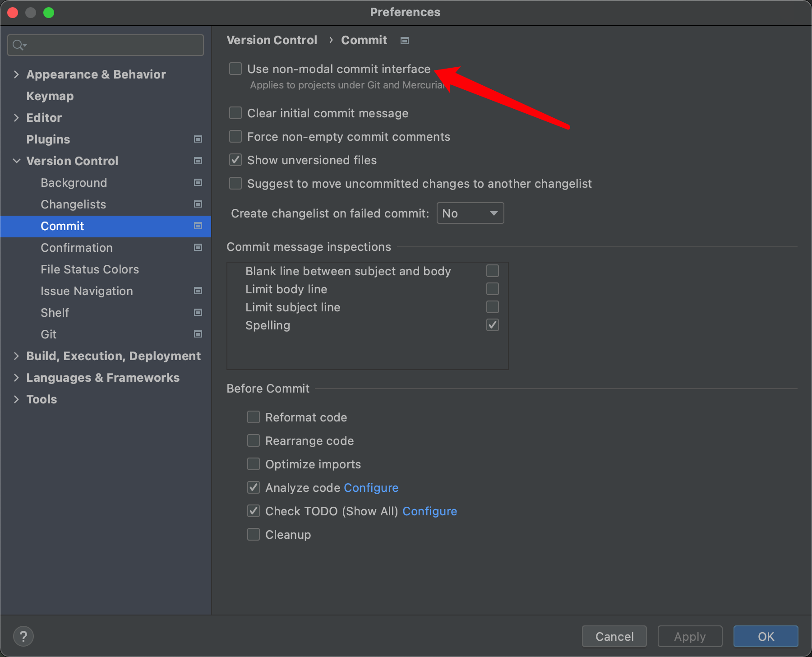Click in the preferences search field
The image size is (812, 657).
pyautogui.click(x=113, y=45)
